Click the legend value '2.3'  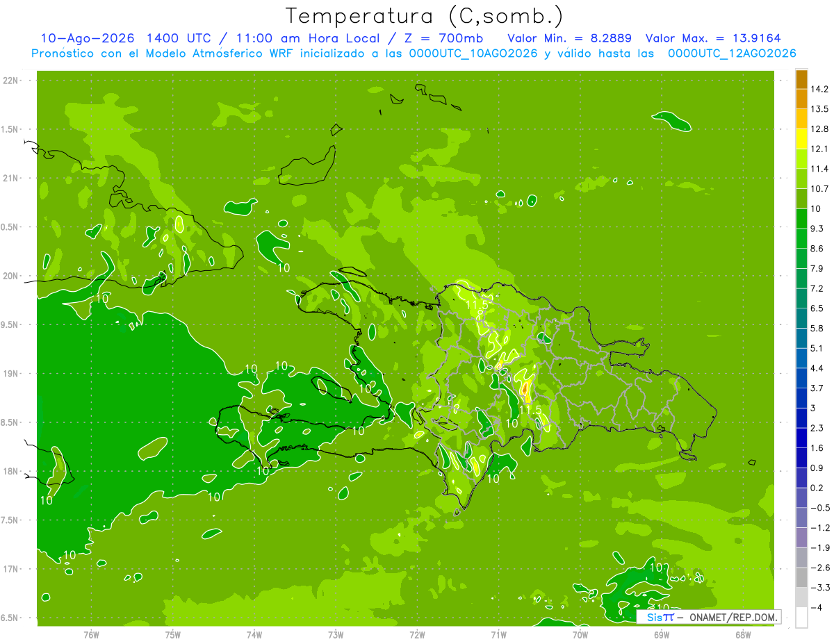pyautogui.click(x=817, y=428)
